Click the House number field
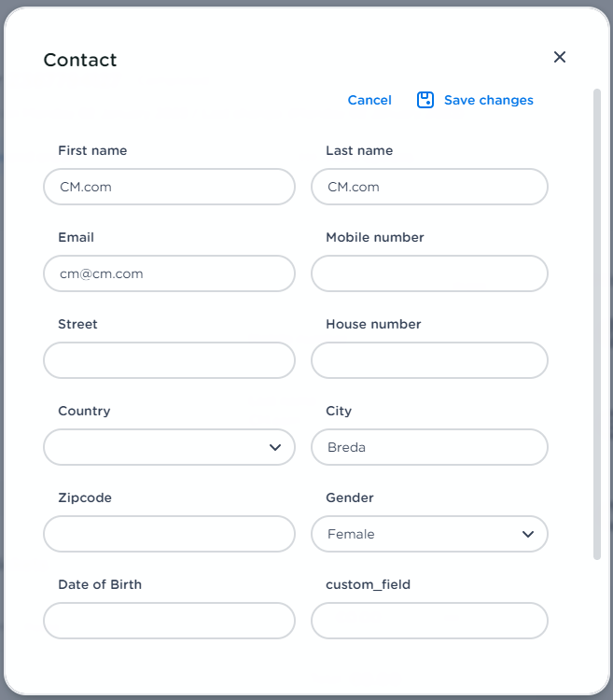The width and height of the screenshot is (613, 700). pos(429,360)
